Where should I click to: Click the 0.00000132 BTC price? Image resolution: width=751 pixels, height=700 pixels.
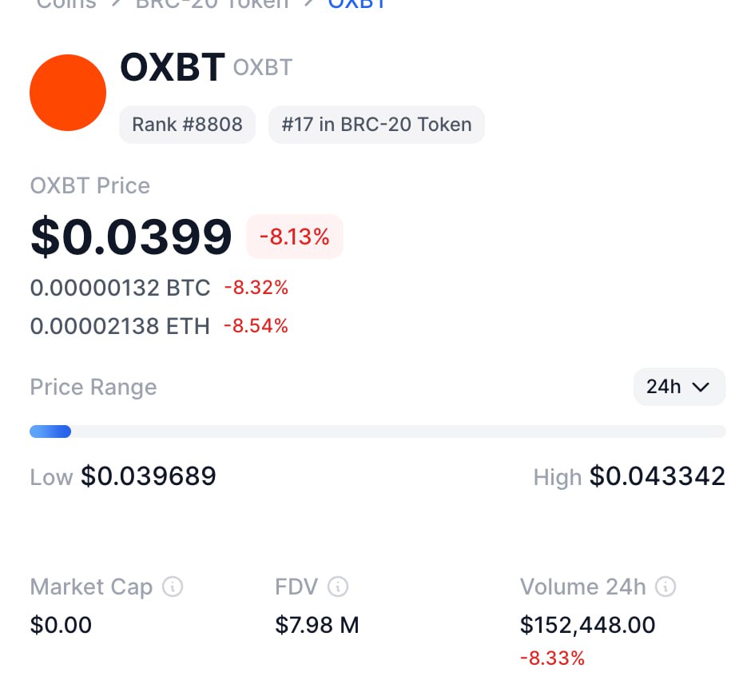coord(120,288)
